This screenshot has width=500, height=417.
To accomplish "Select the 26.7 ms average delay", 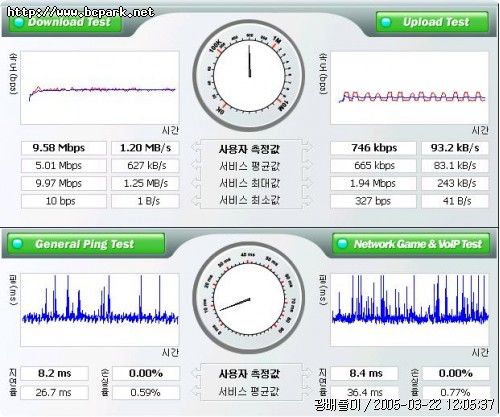I will 54,393.
